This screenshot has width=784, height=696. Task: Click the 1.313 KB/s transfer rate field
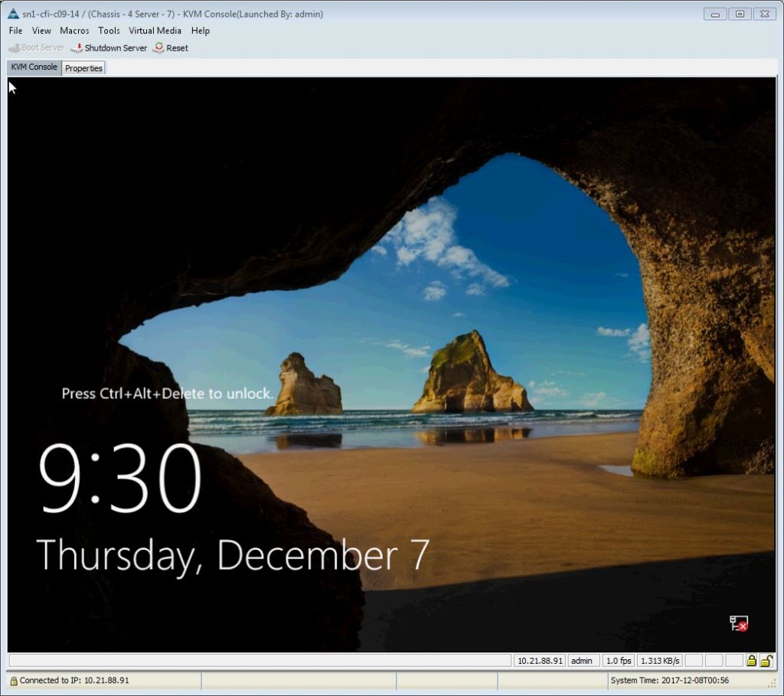(x=660, y=661)
